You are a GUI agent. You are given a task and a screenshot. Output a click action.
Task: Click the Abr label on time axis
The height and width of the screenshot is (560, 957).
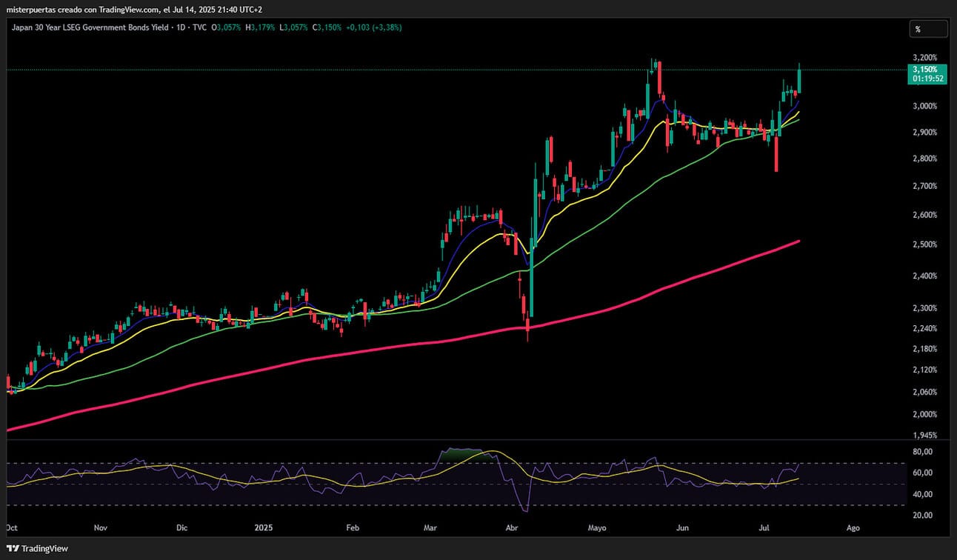coord(510,528)
